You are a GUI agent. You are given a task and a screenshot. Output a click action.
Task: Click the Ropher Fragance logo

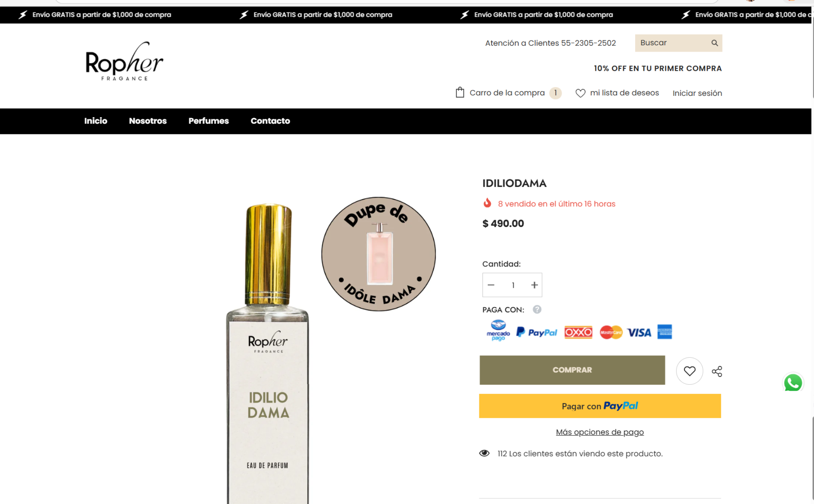[x=124, y=62]
